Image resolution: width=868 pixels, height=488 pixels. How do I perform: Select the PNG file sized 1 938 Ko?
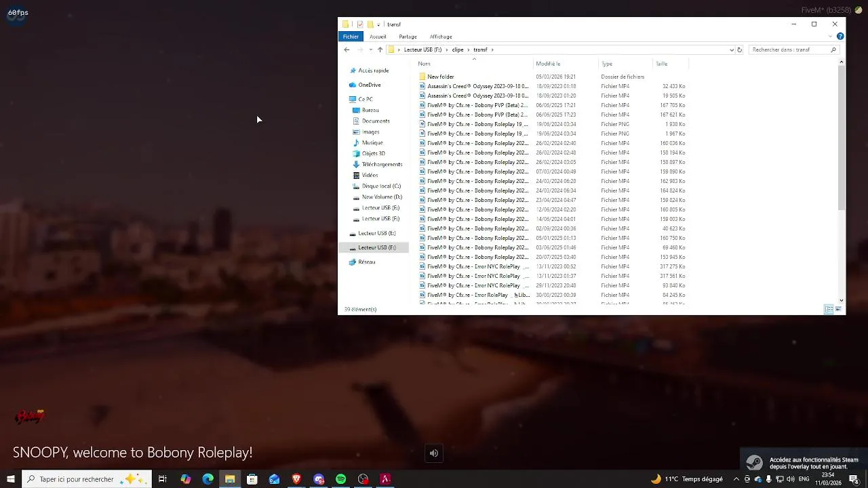point(553,124)
